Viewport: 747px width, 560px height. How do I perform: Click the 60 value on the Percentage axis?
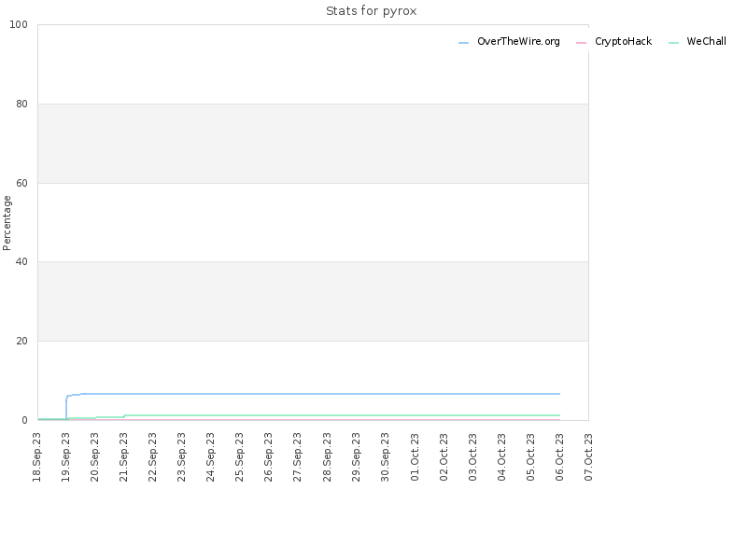[21, 183]
